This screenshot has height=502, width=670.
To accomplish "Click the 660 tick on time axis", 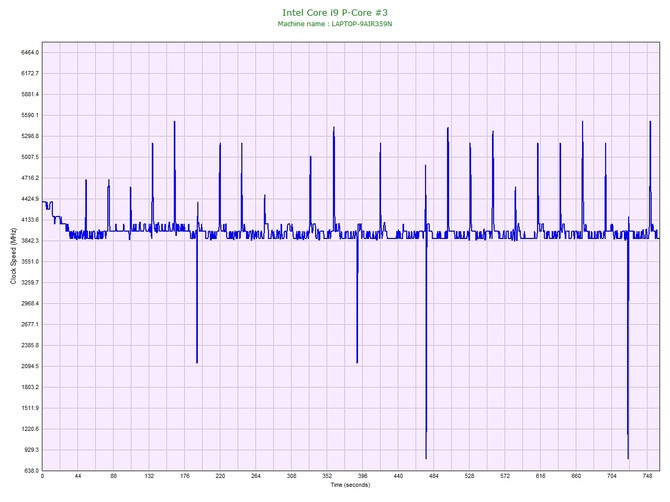I will [576, 476].
